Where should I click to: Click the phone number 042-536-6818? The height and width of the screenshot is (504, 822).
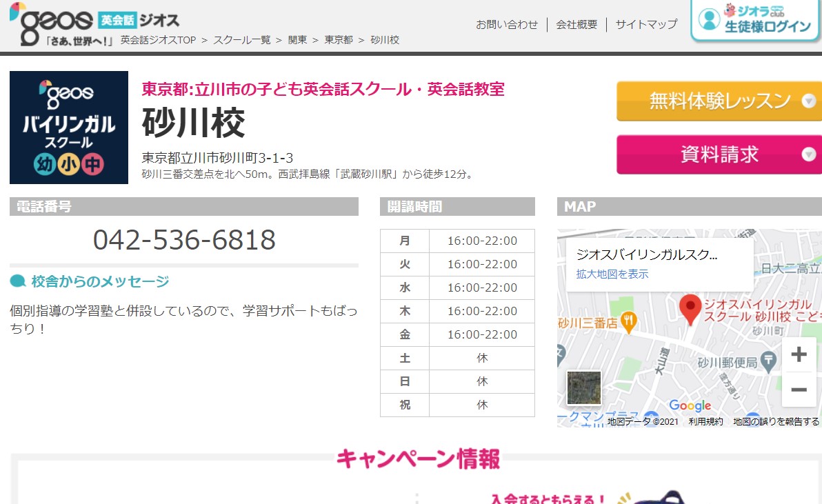point(184,240)
